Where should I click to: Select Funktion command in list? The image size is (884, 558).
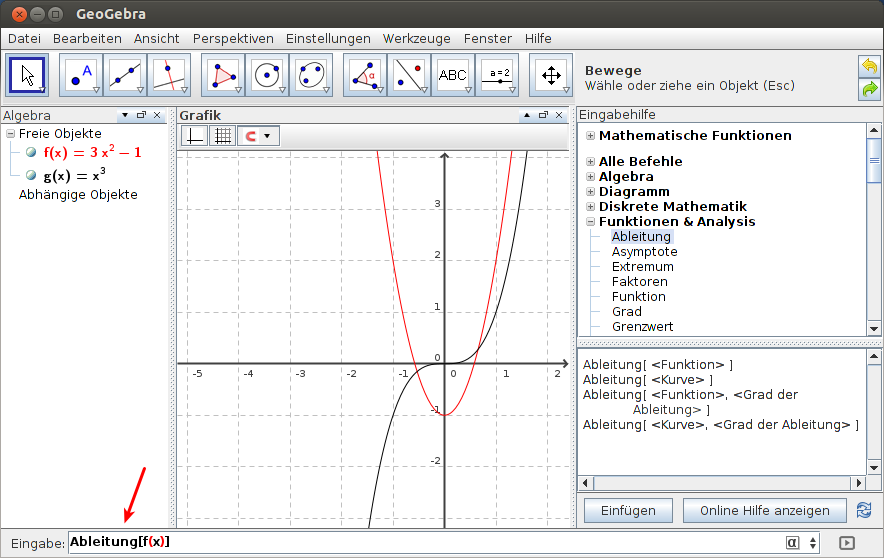[x=639, y=296]
